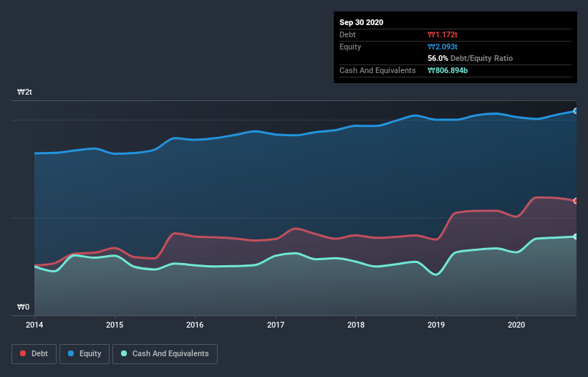Click the ₩1.172t debt value

pyautogui.click(x=443, y=34)
